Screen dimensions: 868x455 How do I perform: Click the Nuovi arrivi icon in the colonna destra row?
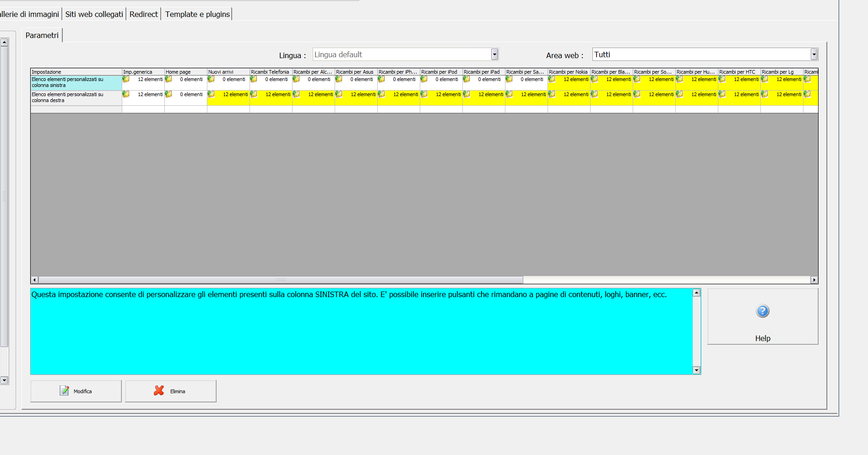pos(211,94)
